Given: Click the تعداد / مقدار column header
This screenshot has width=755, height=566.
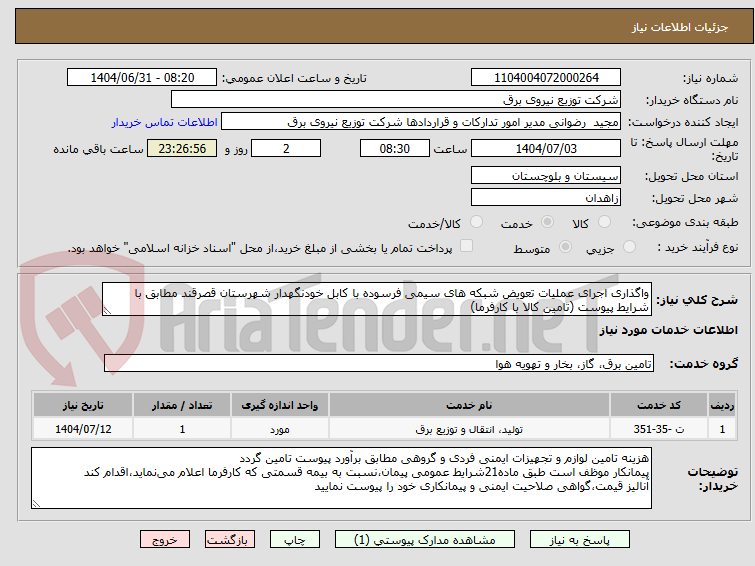Looking at the screenshot, I should (x=182, y=405).
